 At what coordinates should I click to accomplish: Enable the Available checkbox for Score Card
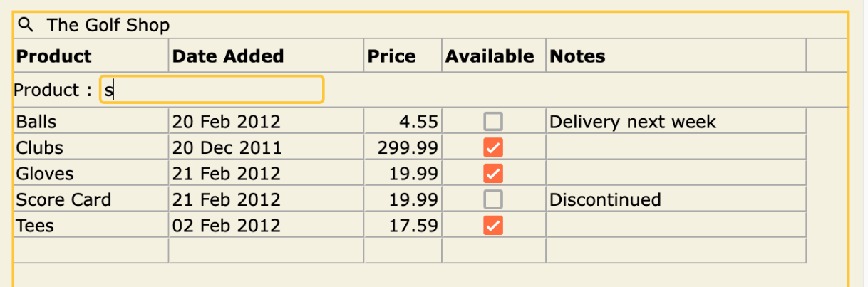click(493, 199)
